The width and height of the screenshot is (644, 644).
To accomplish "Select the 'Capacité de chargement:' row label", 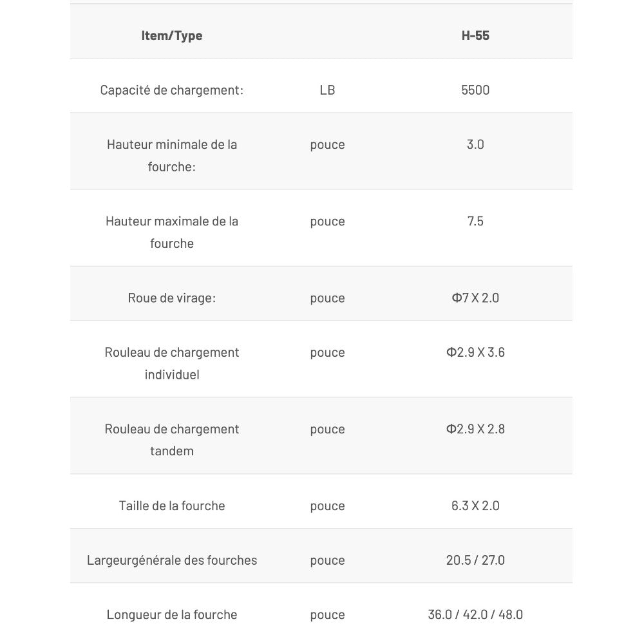I will [x=172, y=90].
